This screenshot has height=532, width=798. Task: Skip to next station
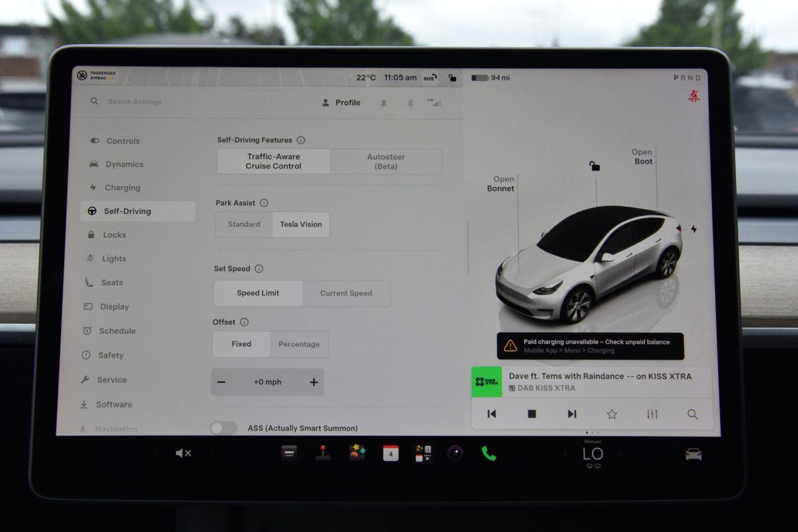[x=572, y=414]
